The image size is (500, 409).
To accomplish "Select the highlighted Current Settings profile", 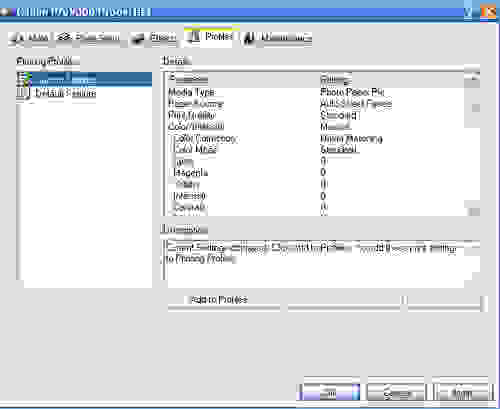I will (x=84, y=79).
